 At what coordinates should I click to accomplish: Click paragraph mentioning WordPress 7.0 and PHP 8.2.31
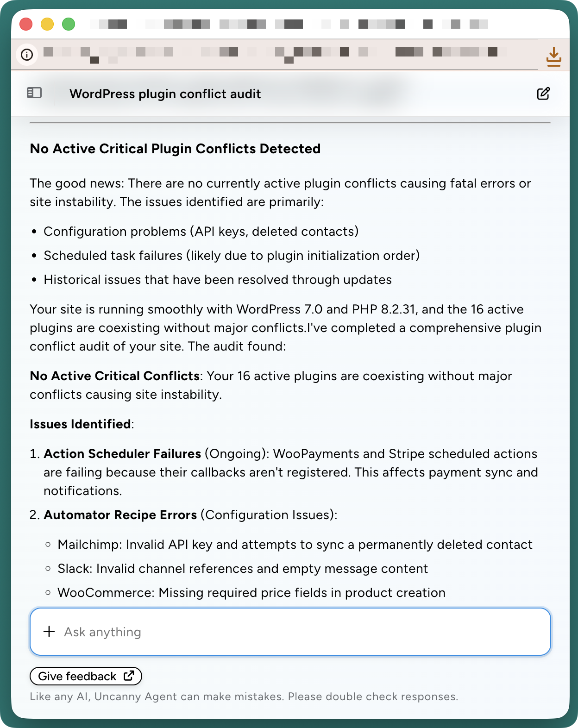pyautogui.click(x=285, y=328)
